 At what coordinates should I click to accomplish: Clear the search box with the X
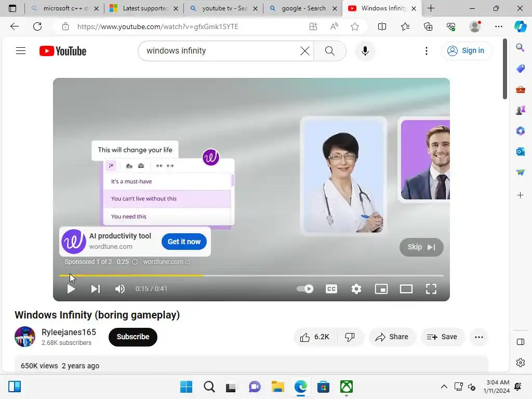[x=304, y=51]
